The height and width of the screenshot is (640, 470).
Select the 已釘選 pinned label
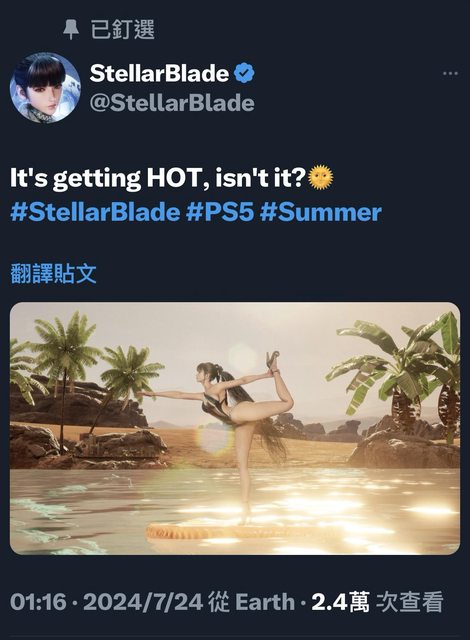[x=122, y=30]
